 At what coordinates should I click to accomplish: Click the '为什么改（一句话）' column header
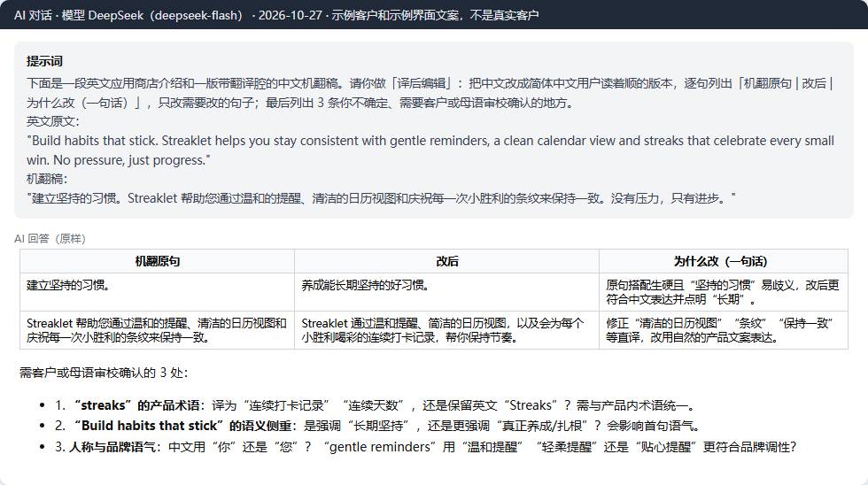coord(724,261)
